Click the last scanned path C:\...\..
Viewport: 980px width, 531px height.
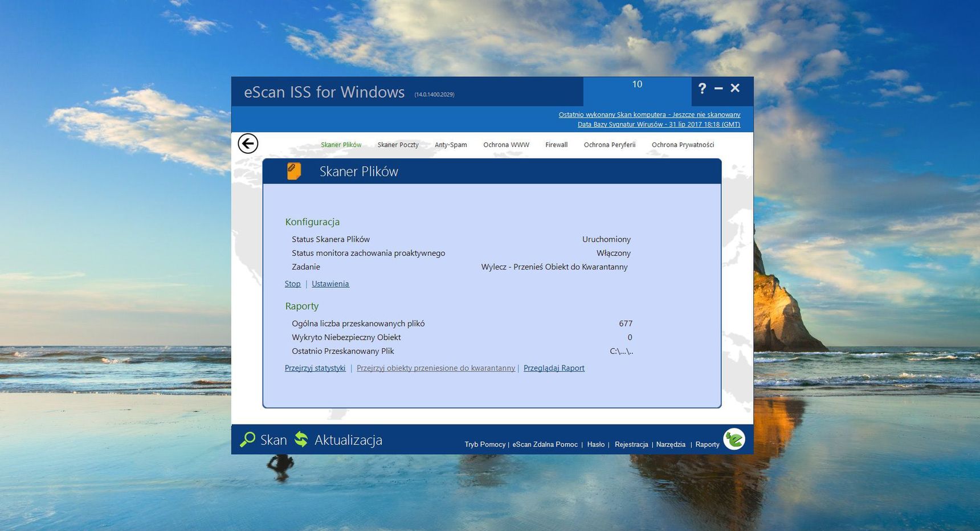[x=621, y=351]
